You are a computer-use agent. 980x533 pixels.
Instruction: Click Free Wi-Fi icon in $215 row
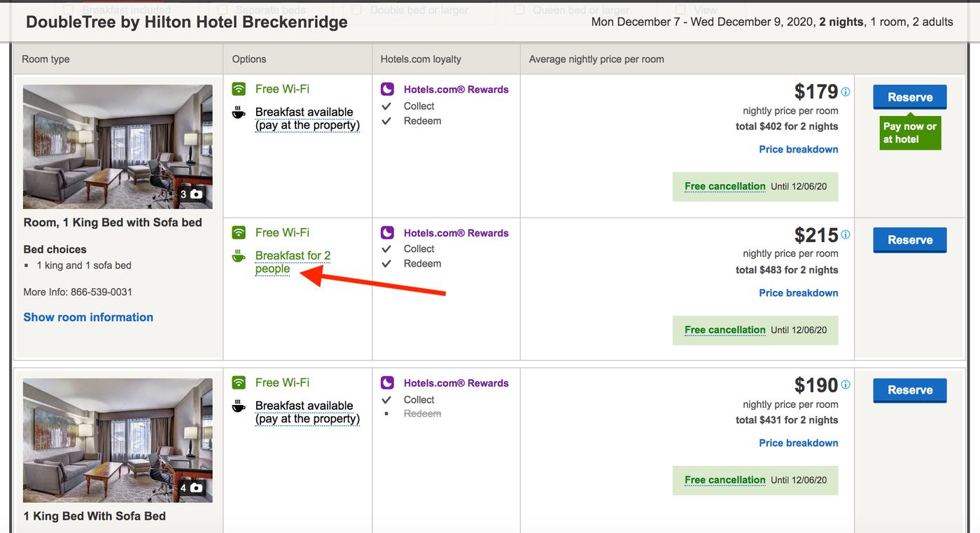point(239,232)
